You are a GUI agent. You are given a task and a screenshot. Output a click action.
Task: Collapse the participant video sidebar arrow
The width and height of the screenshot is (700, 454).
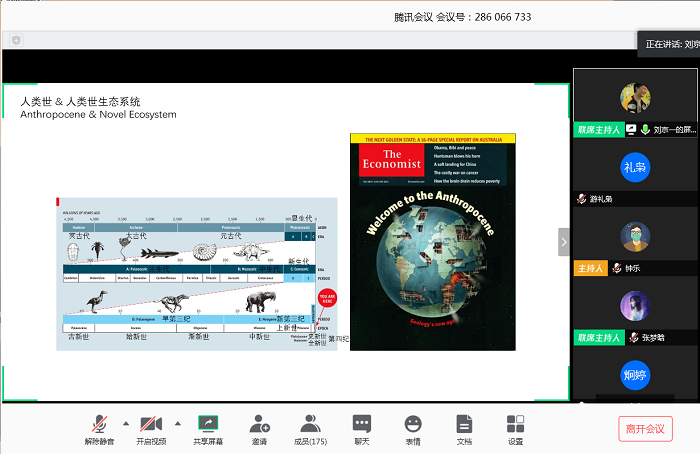click(x=563, y=241)
